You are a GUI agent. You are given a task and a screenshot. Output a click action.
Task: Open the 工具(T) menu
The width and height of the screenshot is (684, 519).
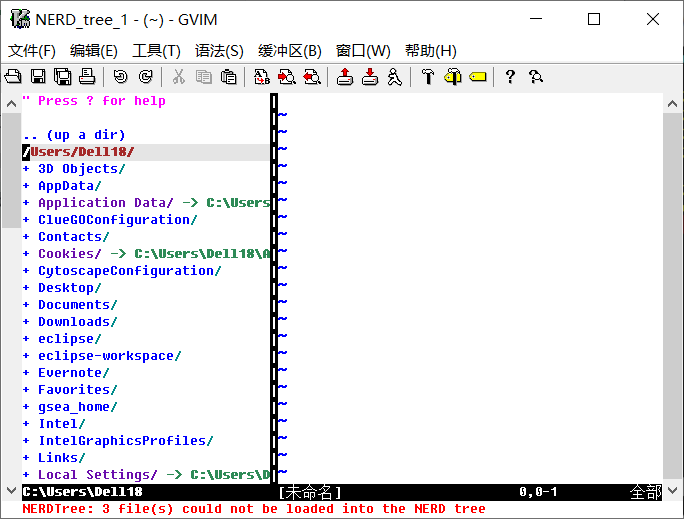pyautogui.click(x=156, y=51)
